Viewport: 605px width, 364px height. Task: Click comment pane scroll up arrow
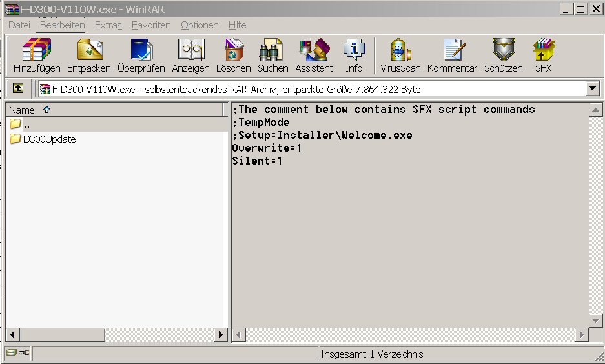[x=595, y=110]
